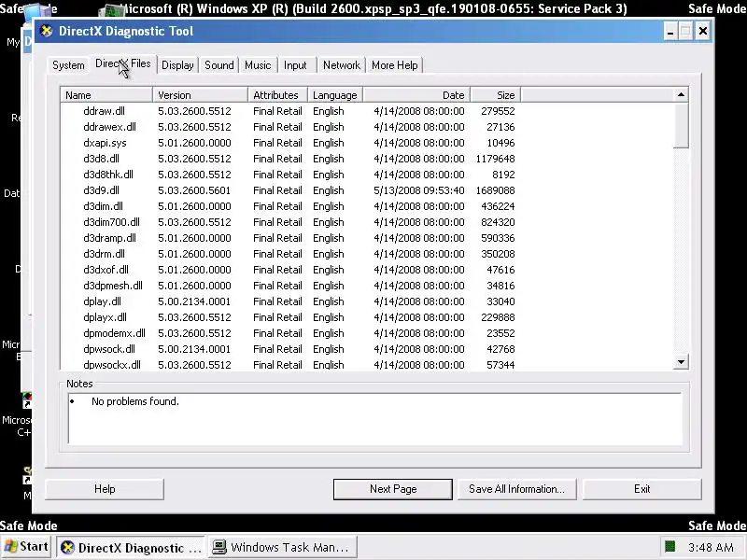The height and width of the screenshot is (560, 747).
Task: Open the DirectX Files tab
Action: (123, 63)
